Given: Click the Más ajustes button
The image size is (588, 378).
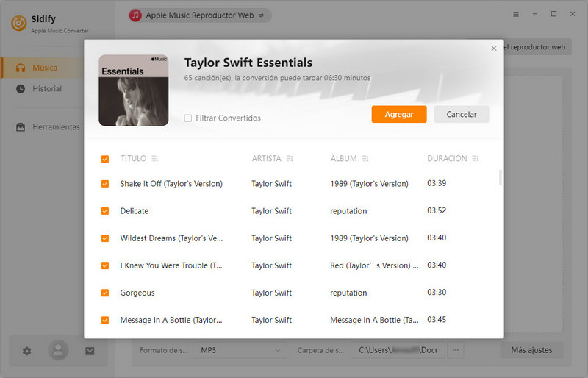Looking at the screenshot, I should point(531,350).
